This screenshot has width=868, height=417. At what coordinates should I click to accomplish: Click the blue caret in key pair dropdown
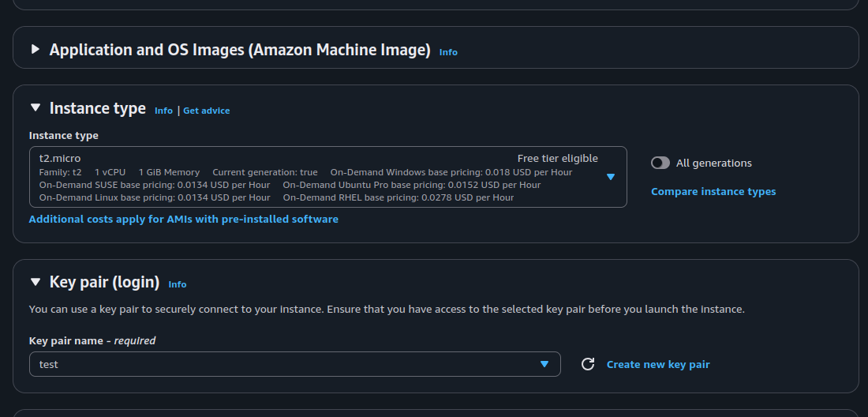[544, 364]
